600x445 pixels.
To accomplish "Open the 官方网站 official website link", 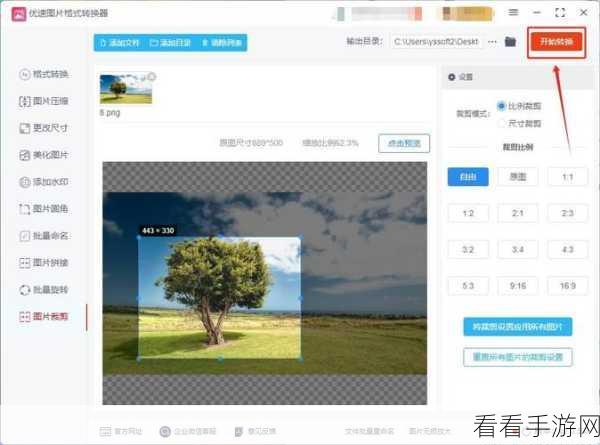I will click(121, 432).
